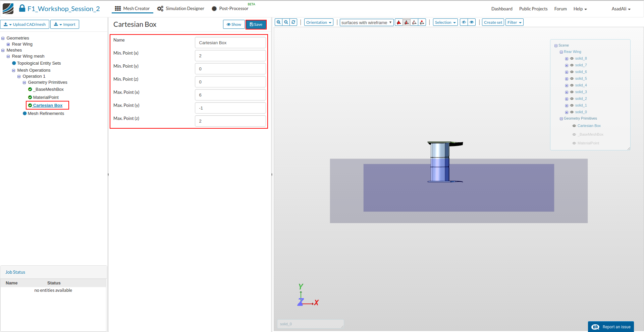This screenshot has width=644, height=332.
Task: Expand the Rear Wing geometry node
Action: 8,44
